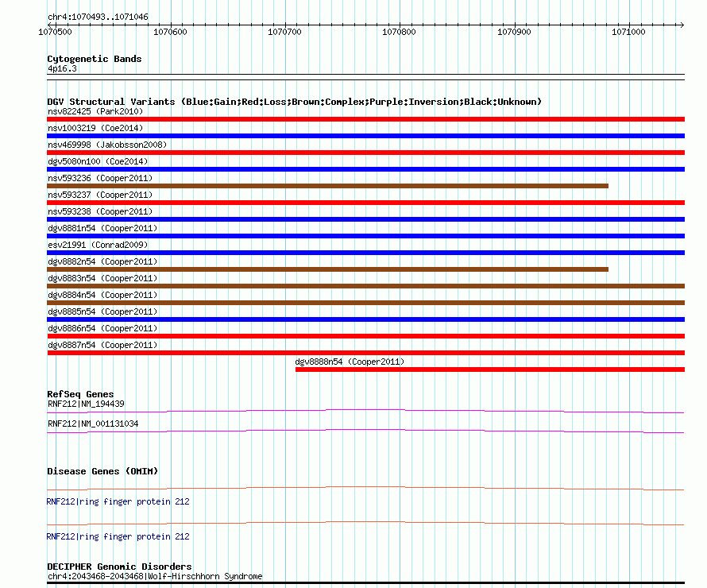Select the dgv8882n54 (Cooper2011) label
The image size is (707, 588).
click(x=102, y=261)
